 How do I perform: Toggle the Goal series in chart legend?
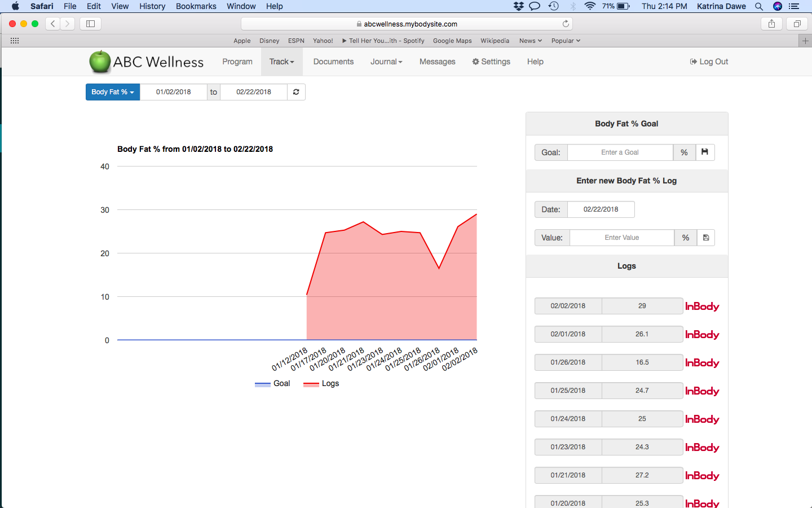coord(273,384)
